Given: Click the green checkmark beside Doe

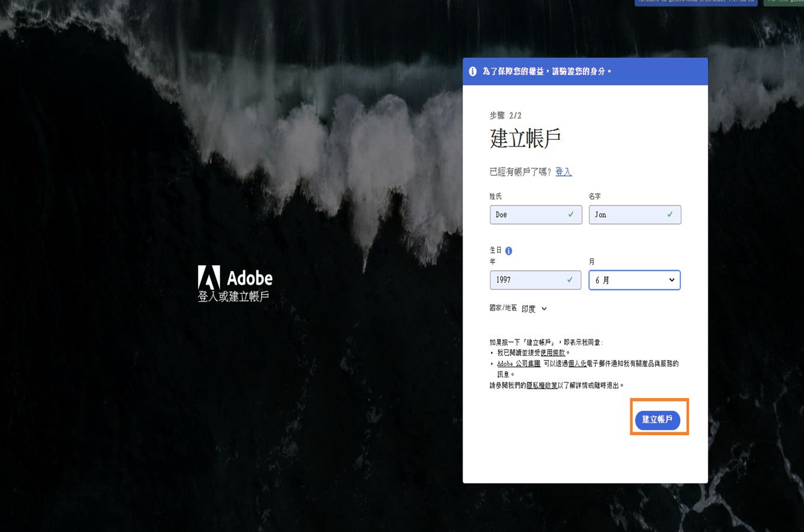Looking at the screenshot, I should [x=570, y=214].
